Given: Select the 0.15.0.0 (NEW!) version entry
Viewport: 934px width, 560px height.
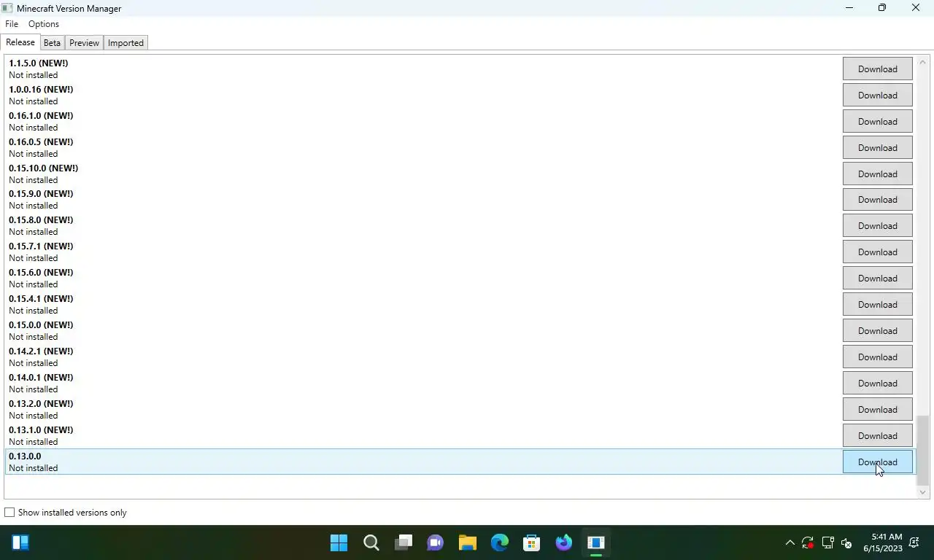Looking at the screenshot, I should tap(460, 330).
